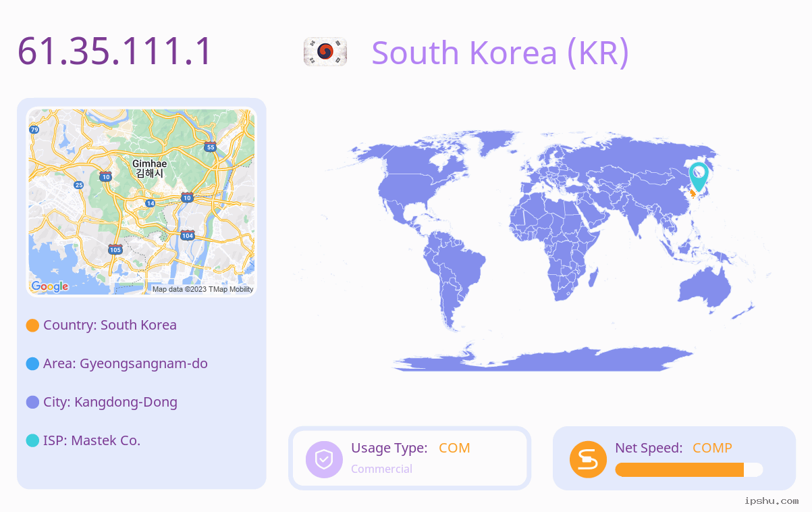Viewport: 812px width, 512px height.
Task: Click the COMP net speed value
Action: click(712, 448)
